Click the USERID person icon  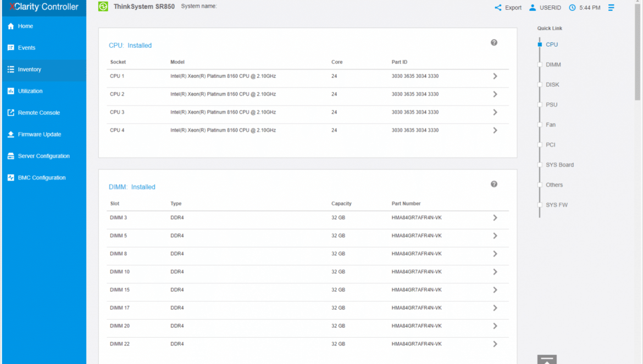coord(533,7)
